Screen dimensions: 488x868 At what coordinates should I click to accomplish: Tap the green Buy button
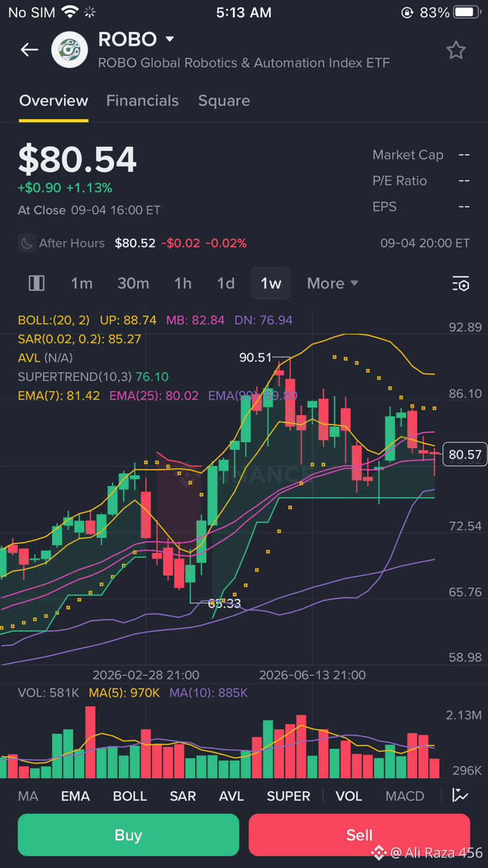[128, 835]
